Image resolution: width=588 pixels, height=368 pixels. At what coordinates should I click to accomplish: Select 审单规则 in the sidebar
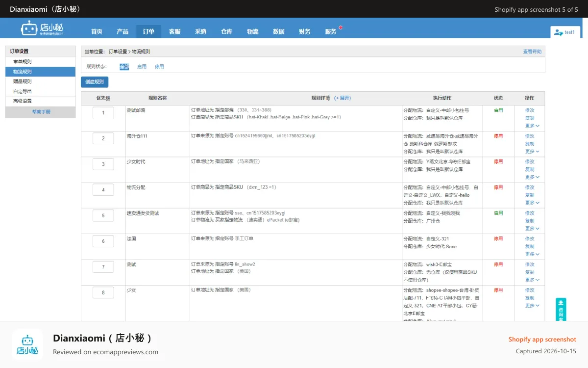[x=40, y=62]
